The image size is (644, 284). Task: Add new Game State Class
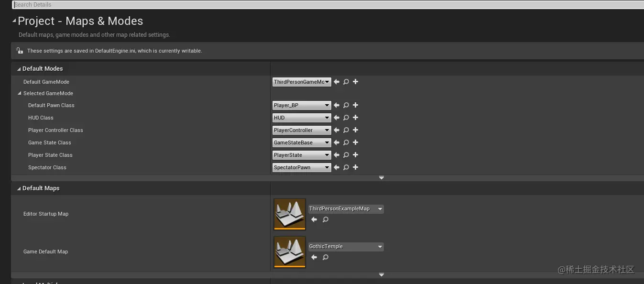point(356,142)
